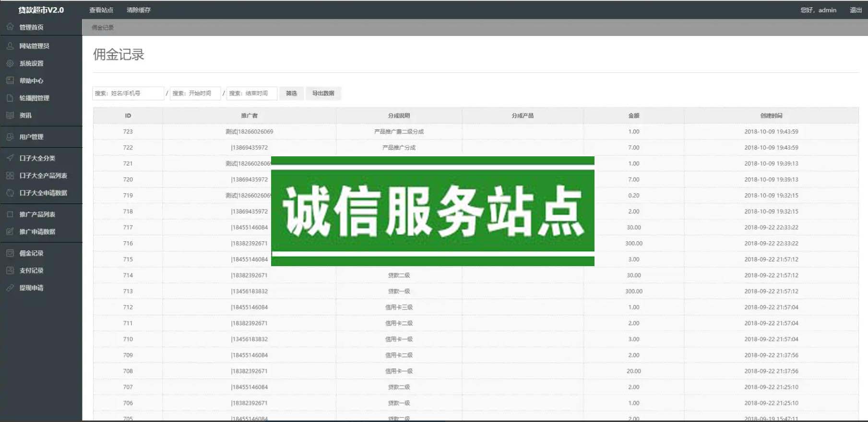This screenshot has width=868, height=422.
Task: Open 支付记录 in the sidebar
Action: [31, 270]
